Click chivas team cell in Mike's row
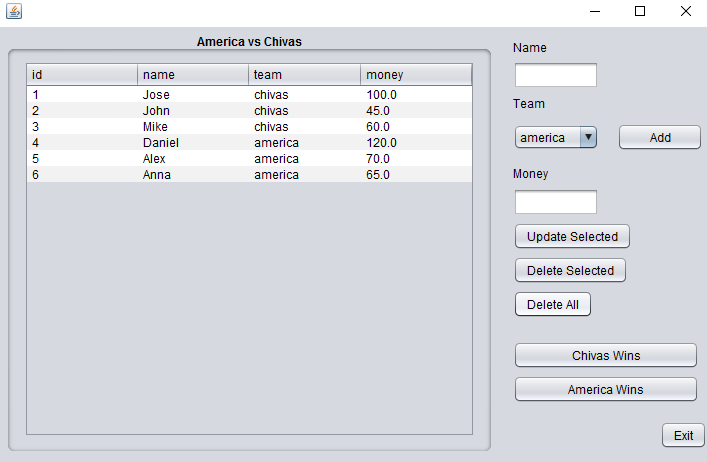The image size is (707, 462). [x=304, y=127]
